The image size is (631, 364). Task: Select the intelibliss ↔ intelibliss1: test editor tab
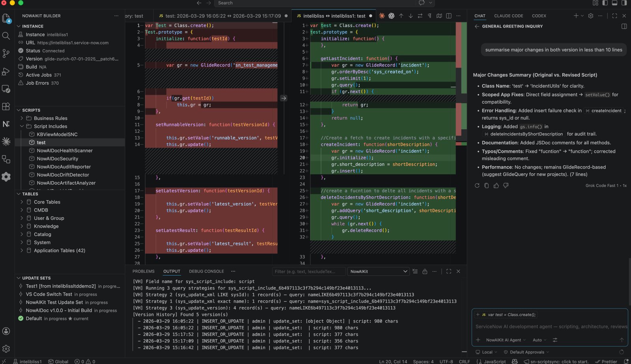334,16
